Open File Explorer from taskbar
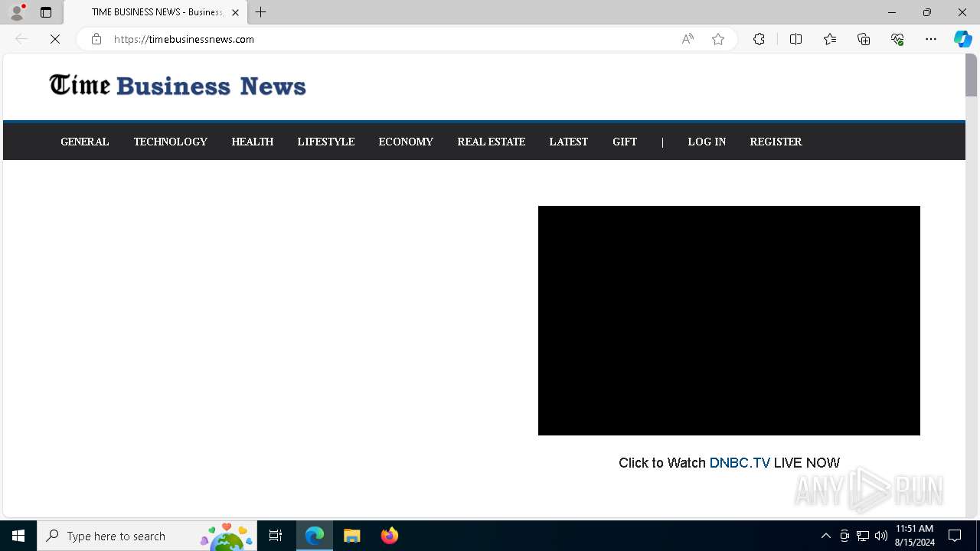The height and width of the screenshot is (551, 980). (352, 536)
